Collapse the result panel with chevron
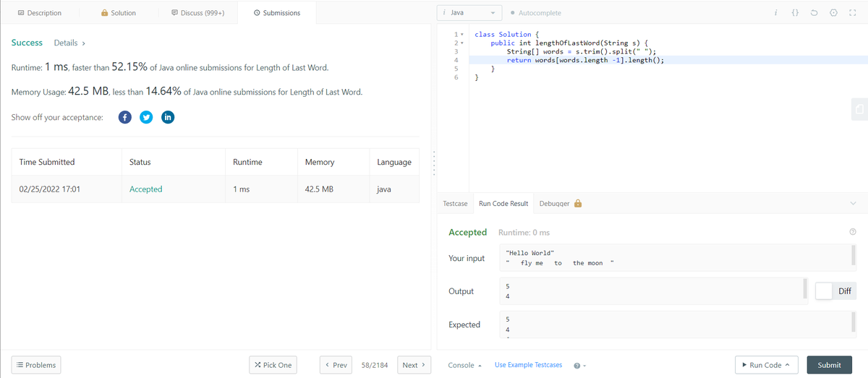Image resolution: width=868 pixels, height=378 pixels. point(854,203)
